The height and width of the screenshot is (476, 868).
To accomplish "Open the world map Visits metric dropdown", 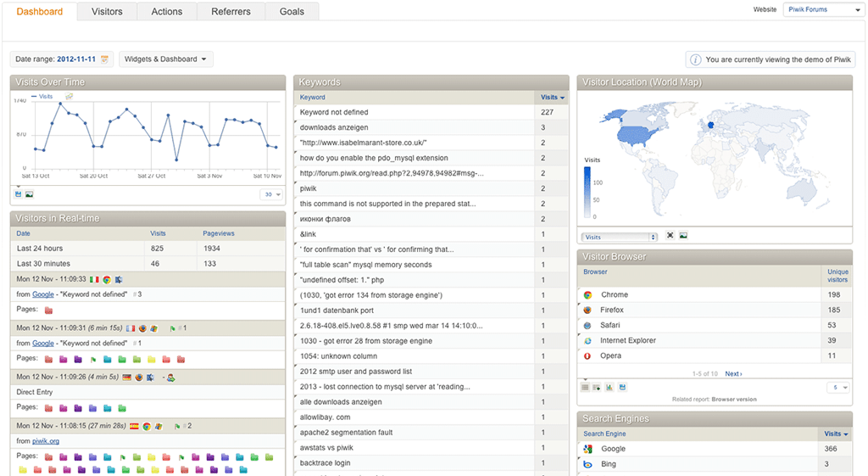I will [x=620, y=237].
